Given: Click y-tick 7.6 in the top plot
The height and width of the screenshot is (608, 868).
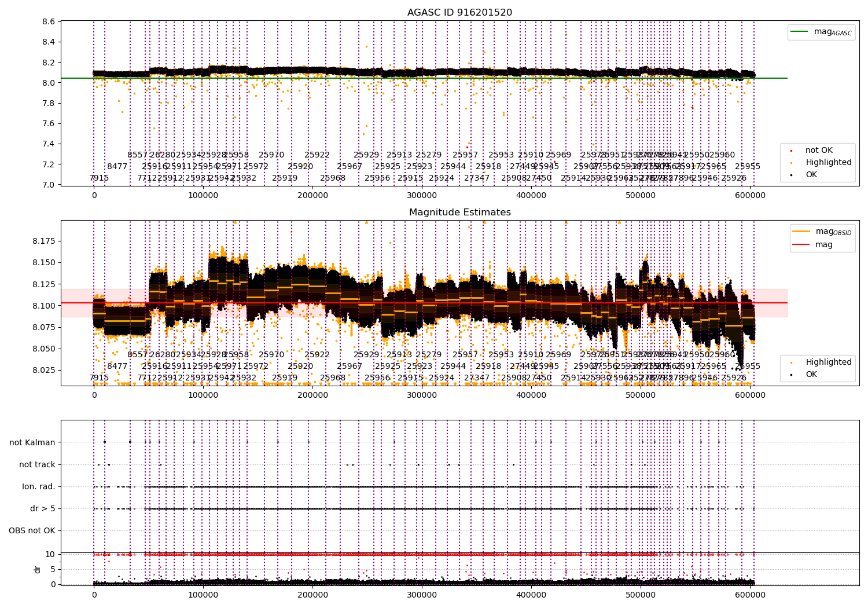Looking at the screenshot, I should click(x=49, y=123).
